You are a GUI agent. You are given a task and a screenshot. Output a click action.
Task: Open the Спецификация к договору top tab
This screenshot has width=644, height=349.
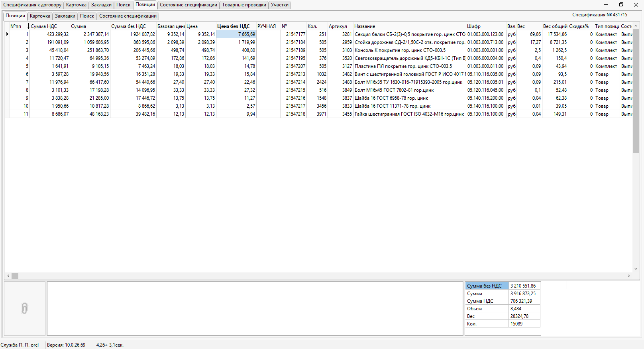click(32, 5)
